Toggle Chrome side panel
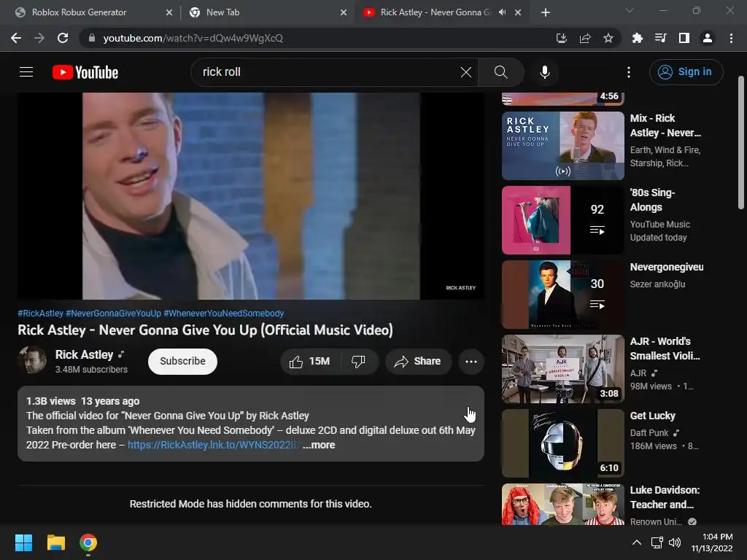This screenshot has width=747, height=560. (x=684, y=38)
